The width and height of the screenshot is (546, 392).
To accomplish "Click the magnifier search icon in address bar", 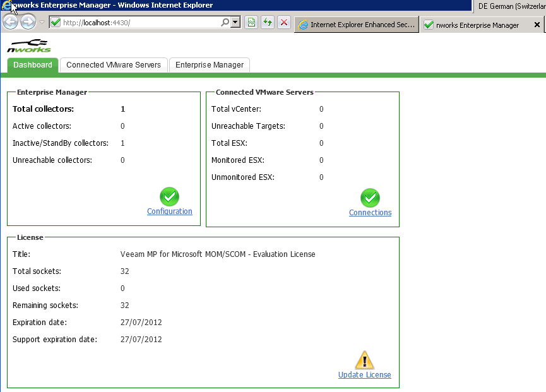I will pos(225,22).
